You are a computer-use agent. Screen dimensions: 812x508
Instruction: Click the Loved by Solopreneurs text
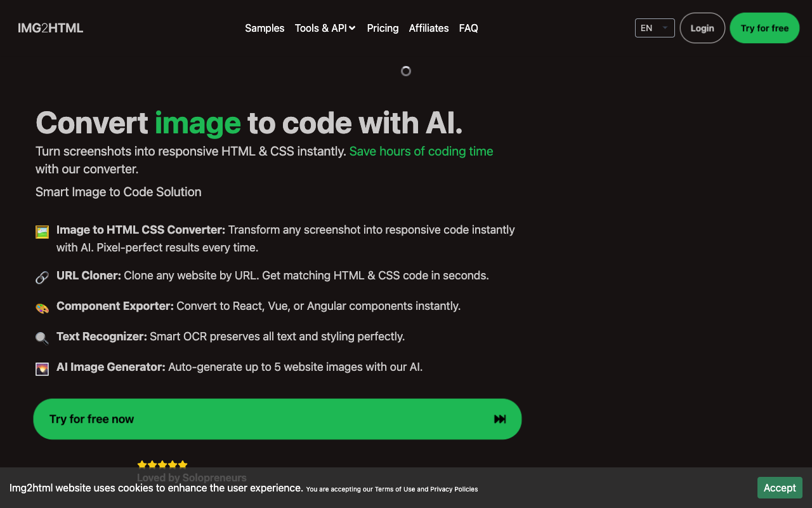[192, 478]
